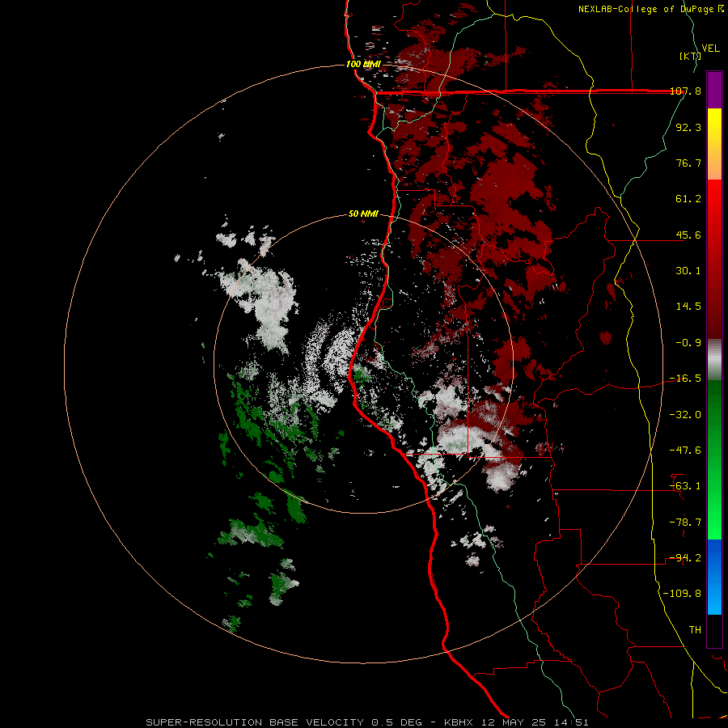This screenshot has width=728, height=728.
Task: Select the 92.3 legend value
Action: point(688,127)
